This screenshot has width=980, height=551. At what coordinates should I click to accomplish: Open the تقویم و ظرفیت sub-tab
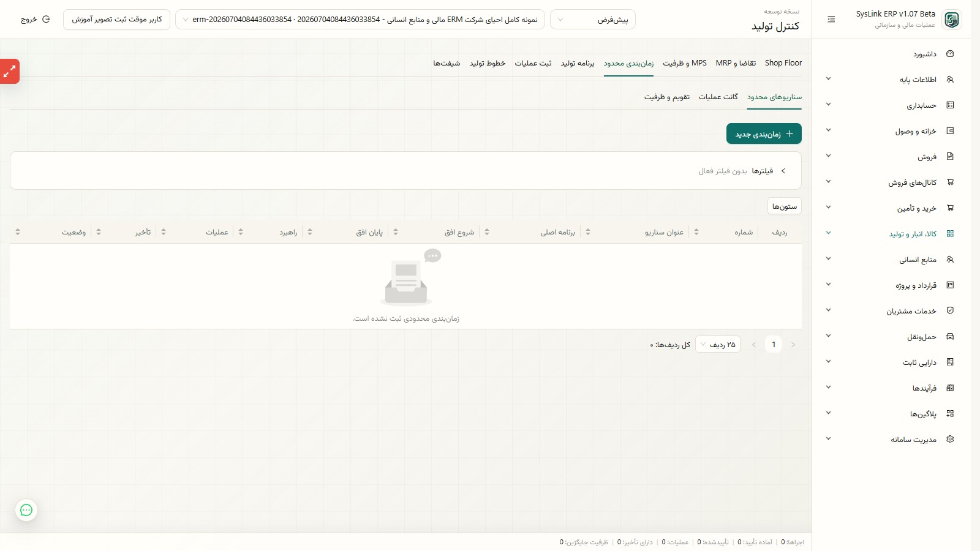pyautogui.click(x=667, y=97)
